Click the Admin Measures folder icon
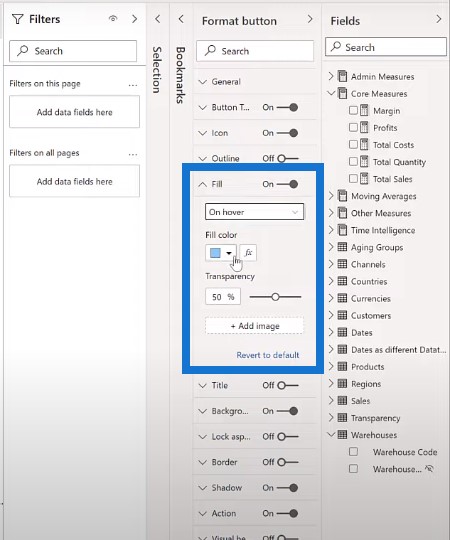The image size is (450, 540). click(342, 76)
